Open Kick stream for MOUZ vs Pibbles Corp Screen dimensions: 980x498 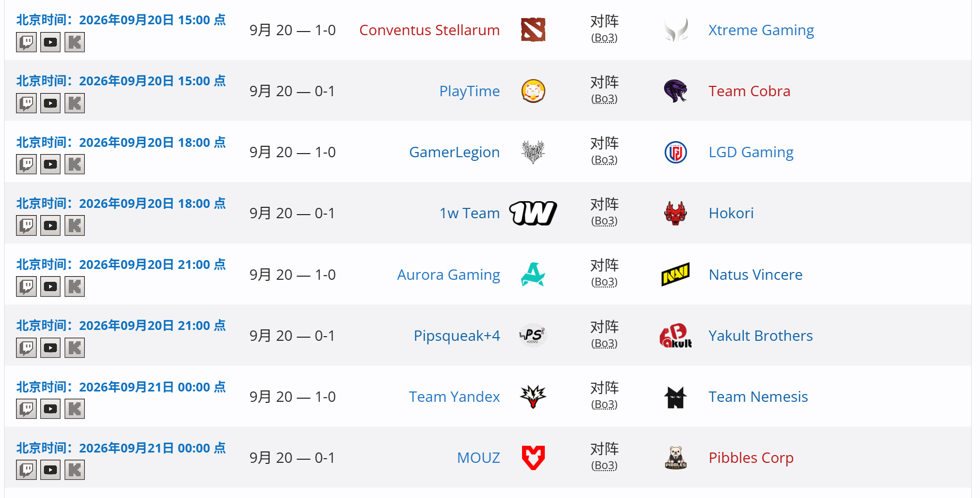point(74,470)
